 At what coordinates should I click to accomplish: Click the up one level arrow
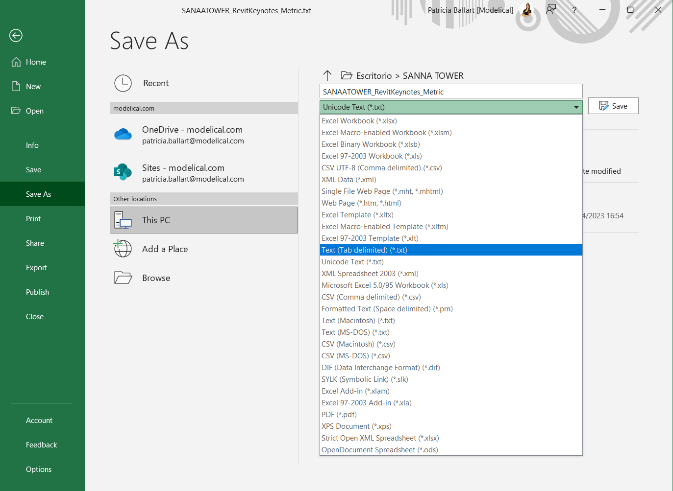click(327, 76)
